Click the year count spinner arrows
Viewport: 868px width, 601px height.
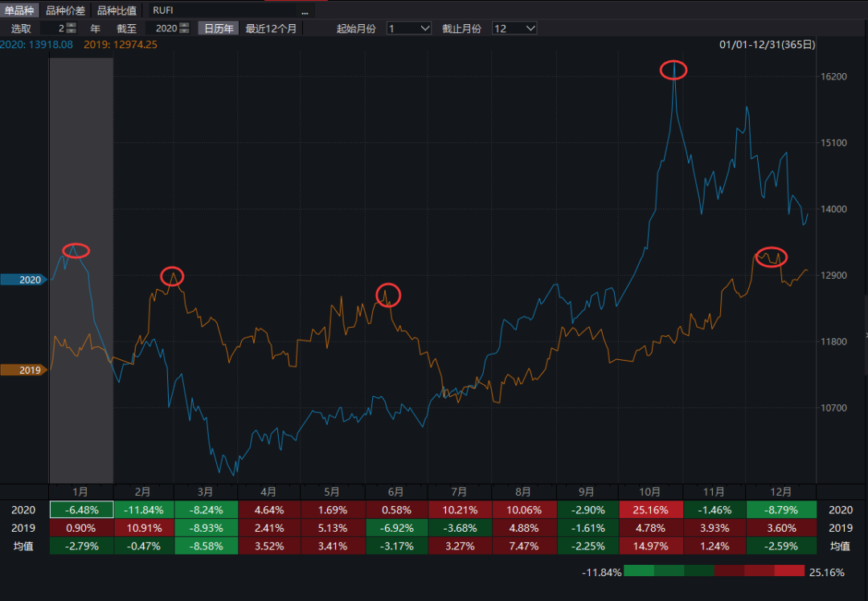(x=71, y=28)
